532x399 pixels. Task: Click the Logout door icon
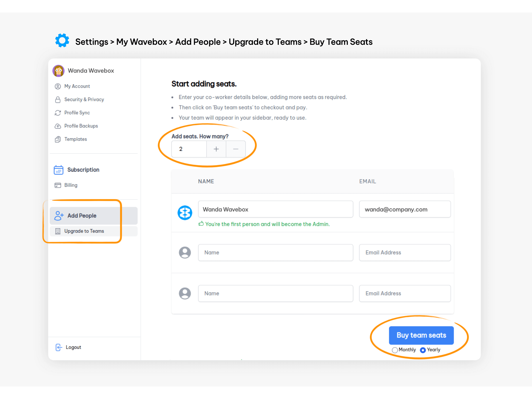[59, 347]
